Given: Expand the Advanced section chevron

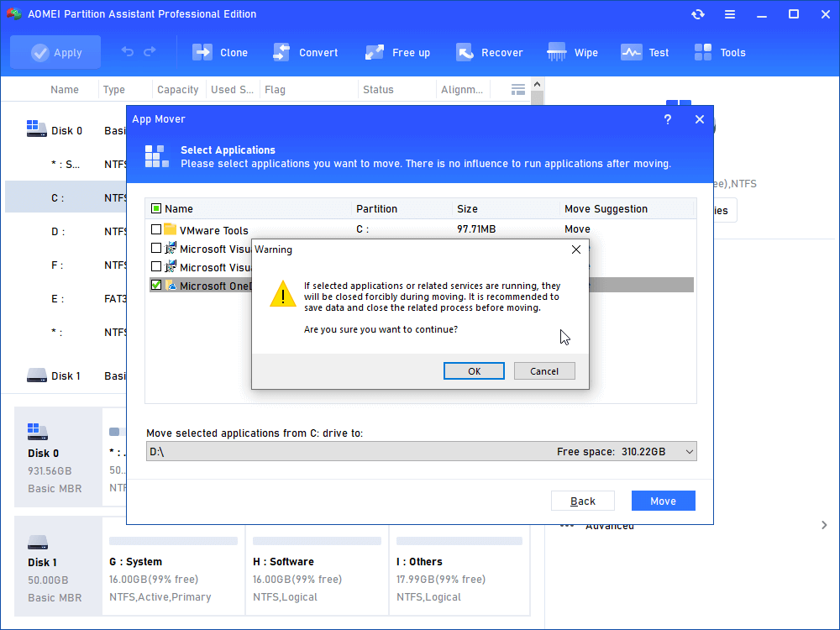Looking at the screenshot, I should [x=823, y=525].
